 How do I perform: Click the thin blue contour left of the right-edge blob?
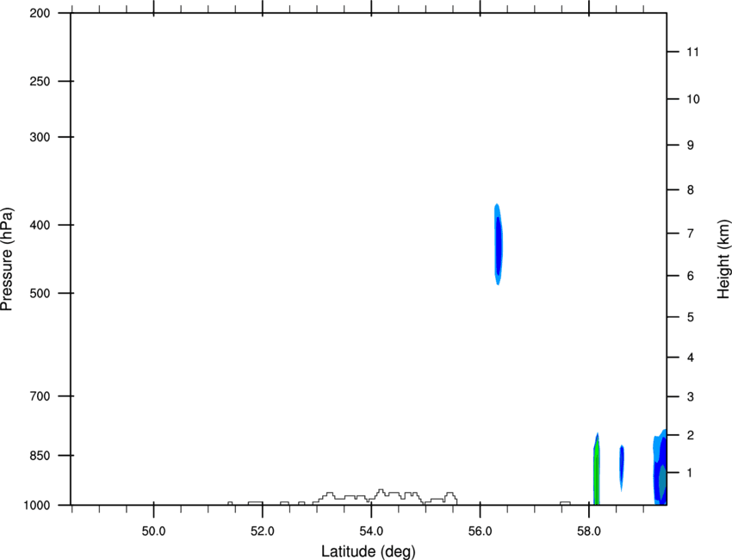point(622,467)
